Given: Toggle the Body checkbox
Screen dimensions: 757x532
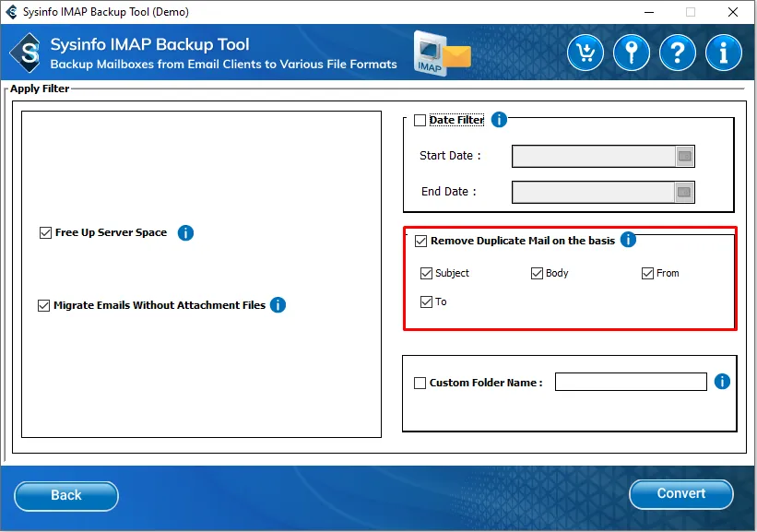Looking at the screenshot, I should (x=537, y=273).
